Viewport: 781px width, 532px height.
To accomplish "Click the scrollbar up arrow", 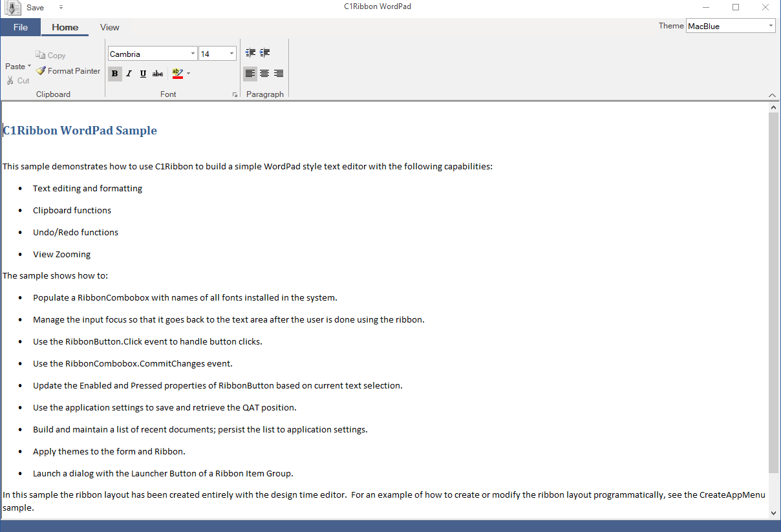I will click(x=773, y=107).
